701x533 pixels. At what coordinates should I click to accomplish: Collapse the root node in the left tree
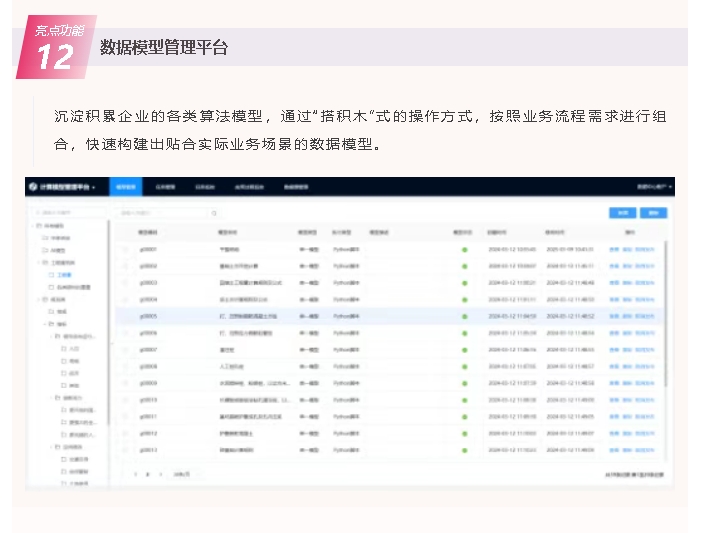[31, 227]
